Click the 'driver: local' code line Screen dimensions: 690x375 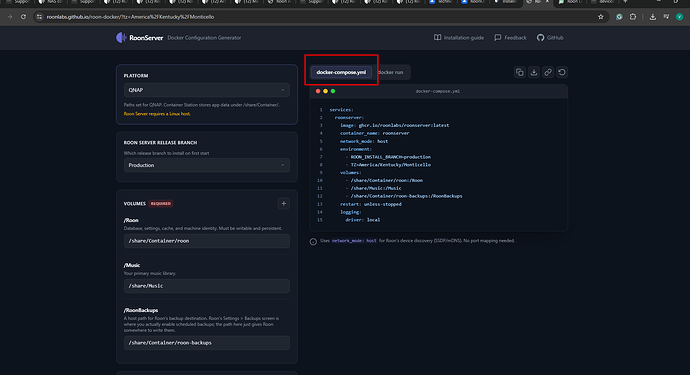(363, 220)
